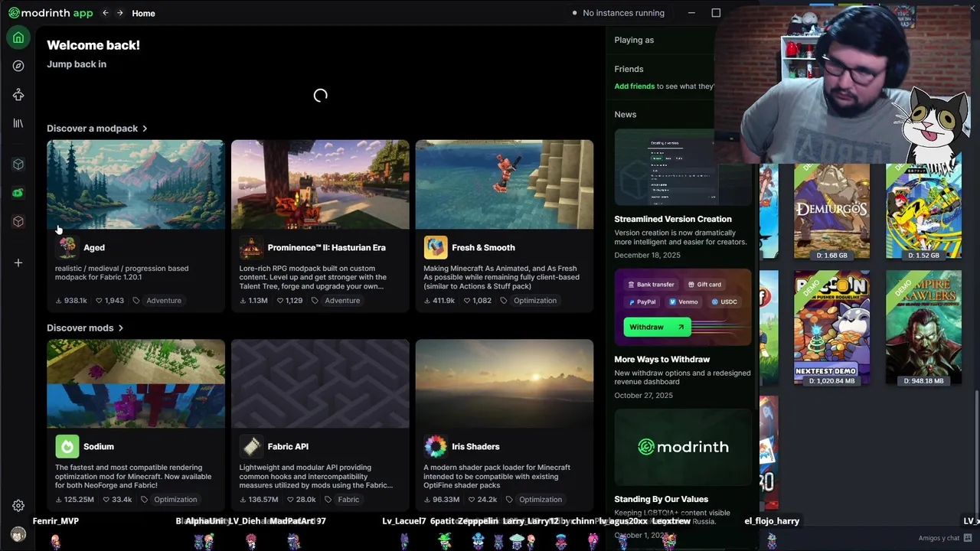Open the Withdraw news article image
The width and height of the screenshot is (980, 551).
[x=683, y=307]
